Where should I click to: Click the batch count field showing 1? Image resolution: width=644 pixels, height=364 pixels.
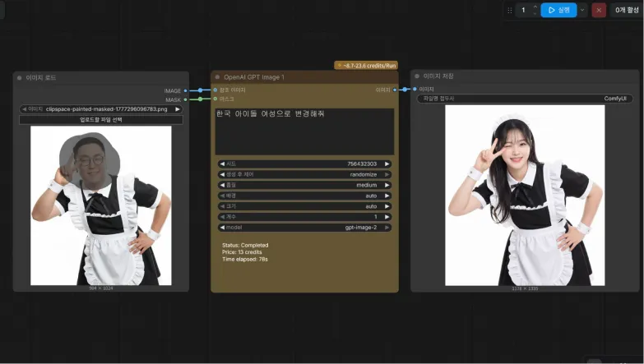523,10
